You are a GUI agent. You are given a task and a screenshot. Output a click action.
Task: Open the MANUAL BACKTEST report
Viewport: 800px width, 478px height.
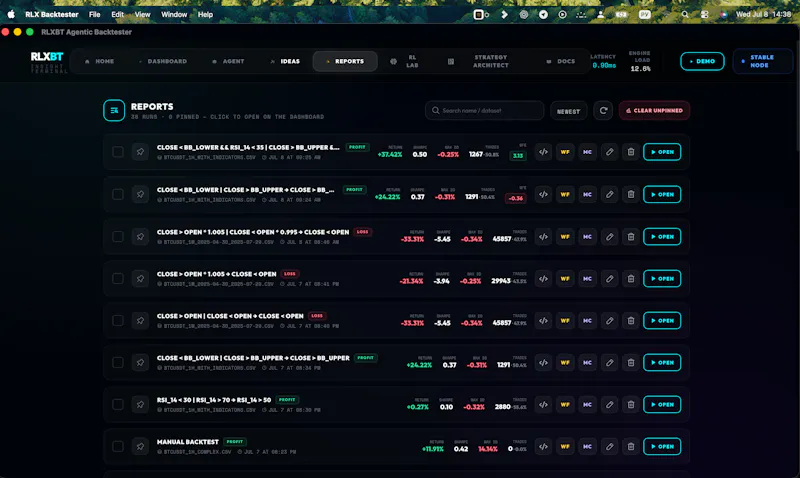click(662, 446)
